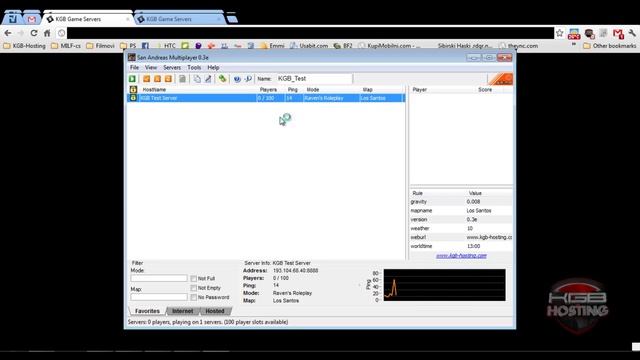Open the KGB-Hosting bookmark folder

pos(24,46)
